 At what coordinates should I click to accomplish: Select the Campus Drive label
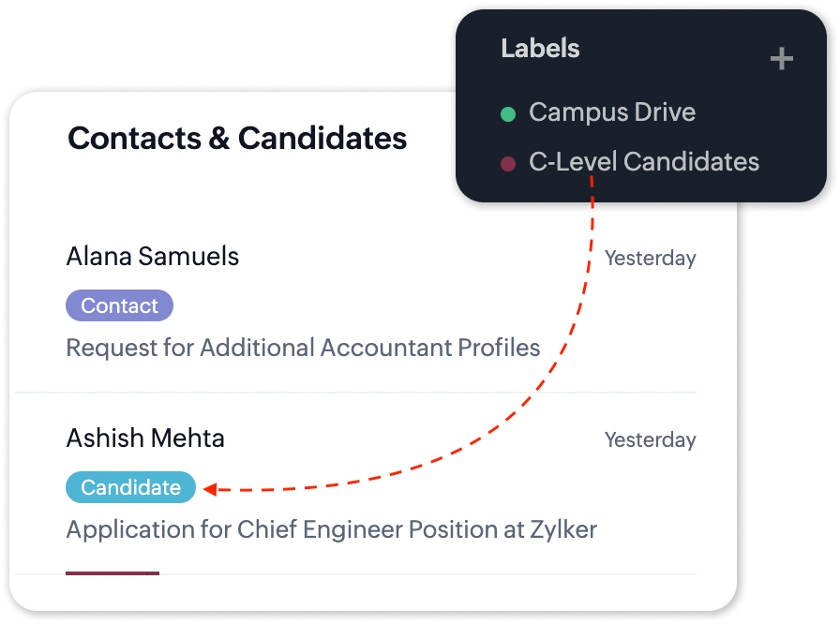[x=611, y=112]
